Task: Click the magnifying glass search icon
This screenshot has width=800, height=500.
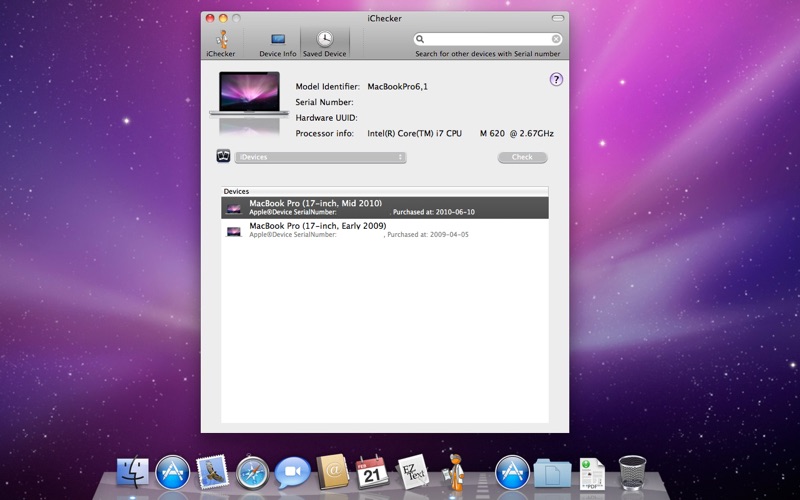Action: pos(420,39)
